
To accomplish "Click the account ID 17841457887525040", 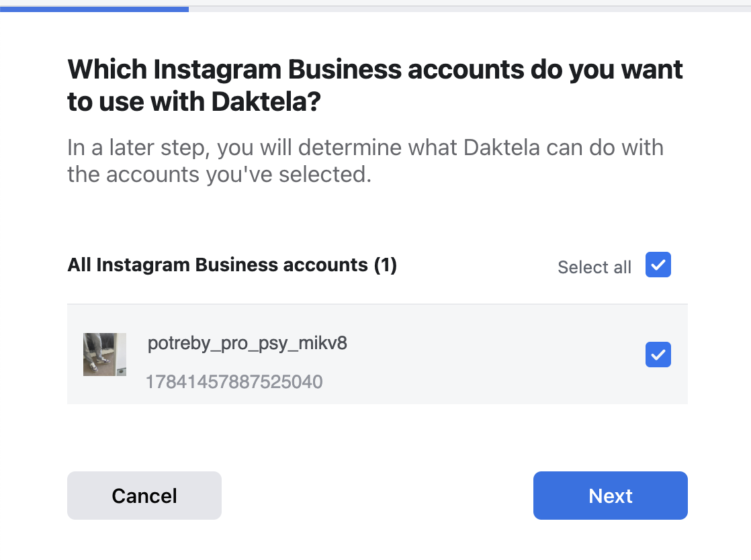I will click(234, 382).
